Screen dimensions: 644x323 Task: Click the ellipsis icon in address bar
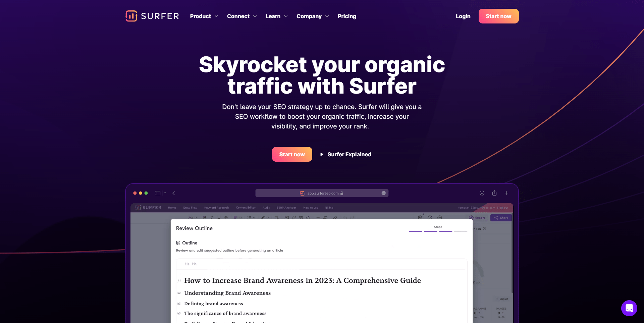click(383, 193)
